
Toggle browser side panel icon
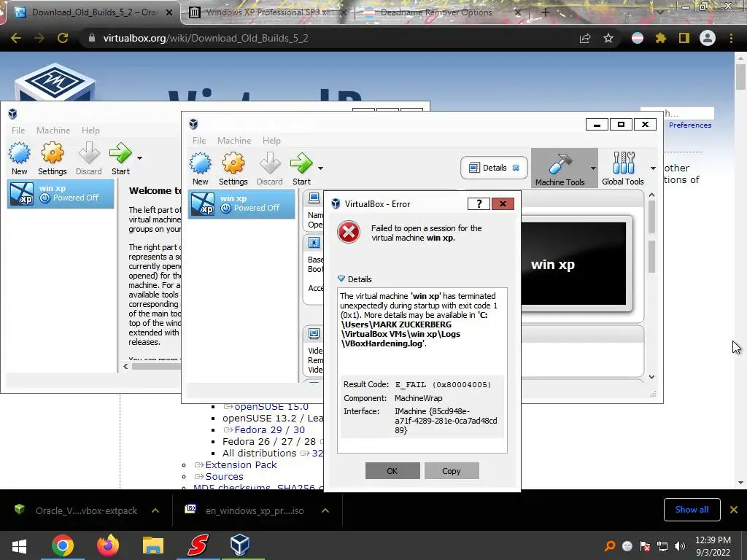(x=684, y=38)
